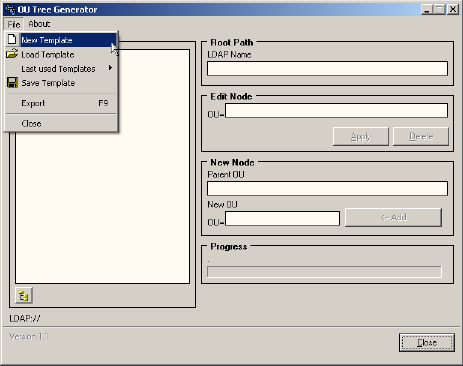Viewport: 463px width, 366px height.
Task: Click the New OU input field
Action: click(282, 219)
